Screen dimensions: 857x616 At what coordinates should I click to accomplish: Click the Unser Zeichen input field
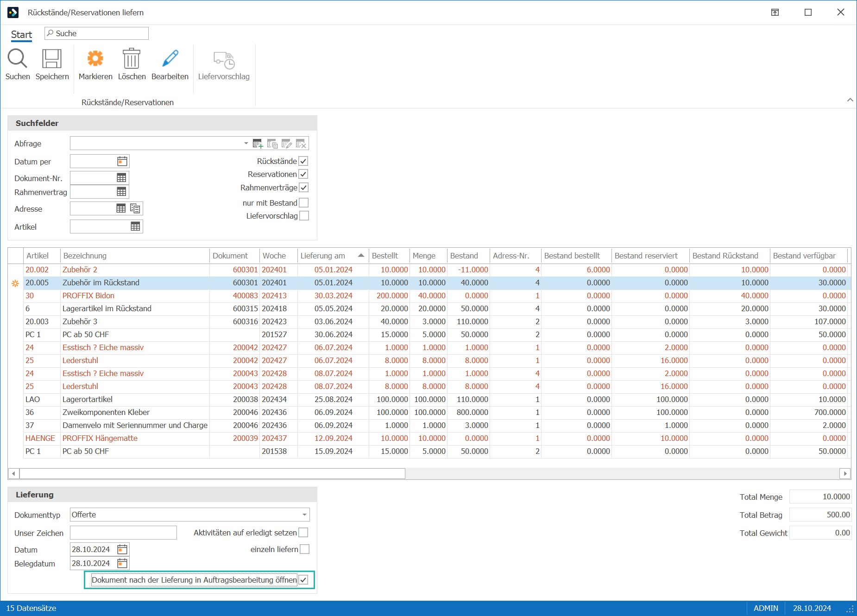pyautogui.click(x=123, y=533)
